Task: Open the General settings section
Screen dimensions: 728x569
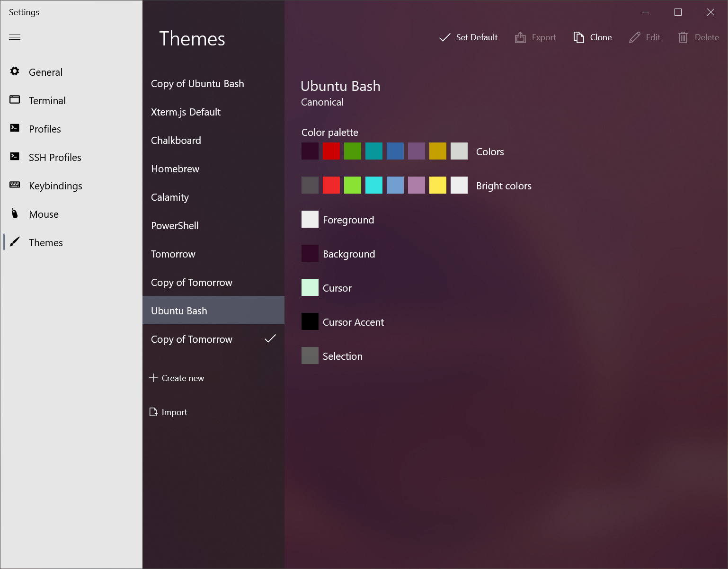Action: (x=45, y=72)
